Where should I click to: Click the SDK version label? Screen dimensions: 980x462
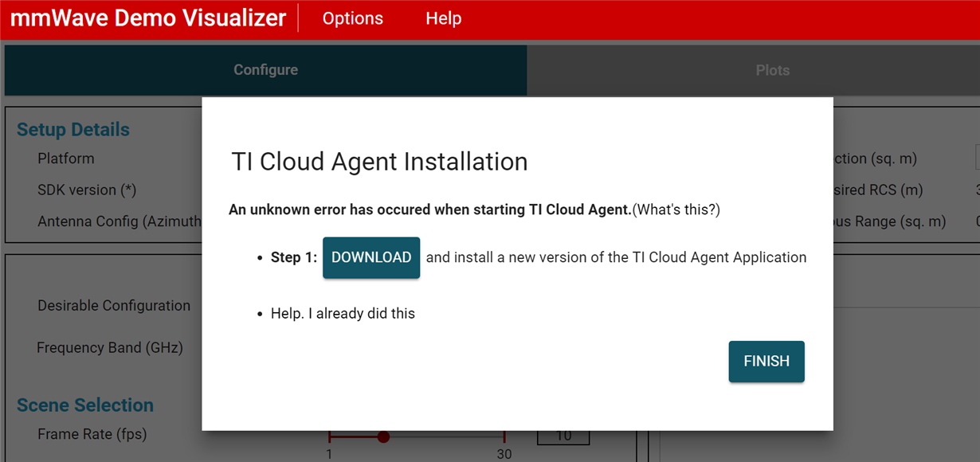(88, 190)
